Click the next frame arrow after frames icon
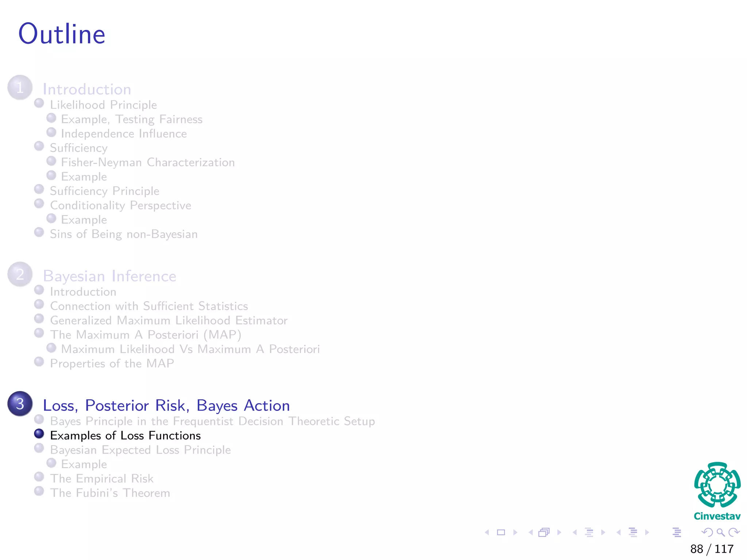The width and height of the screenshot is (747, 560). 559,532
